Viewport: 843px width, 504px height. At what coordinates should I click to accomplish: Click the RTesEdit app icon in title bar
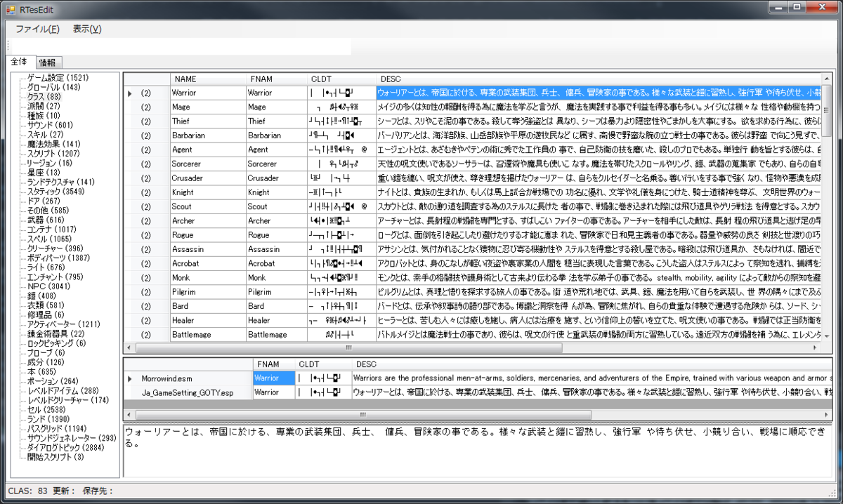coord(12,9)
